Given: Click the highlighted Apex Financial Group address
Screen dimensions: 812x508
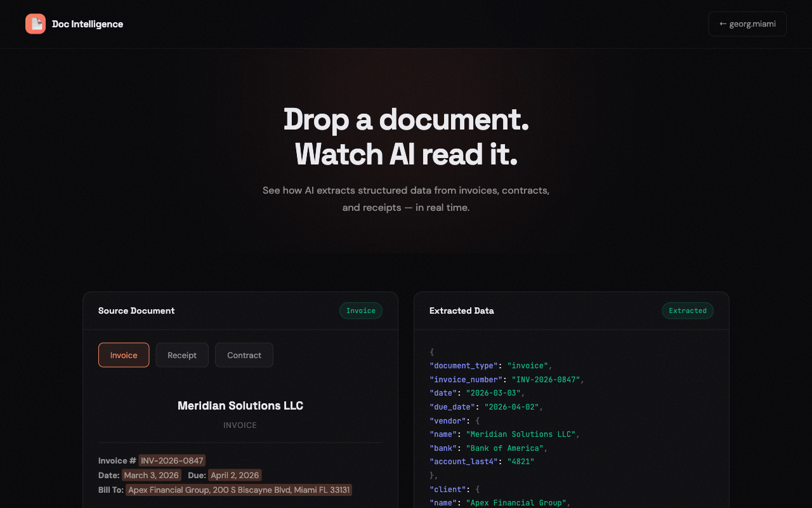Looking at the screenshot, I should point(239,490).
